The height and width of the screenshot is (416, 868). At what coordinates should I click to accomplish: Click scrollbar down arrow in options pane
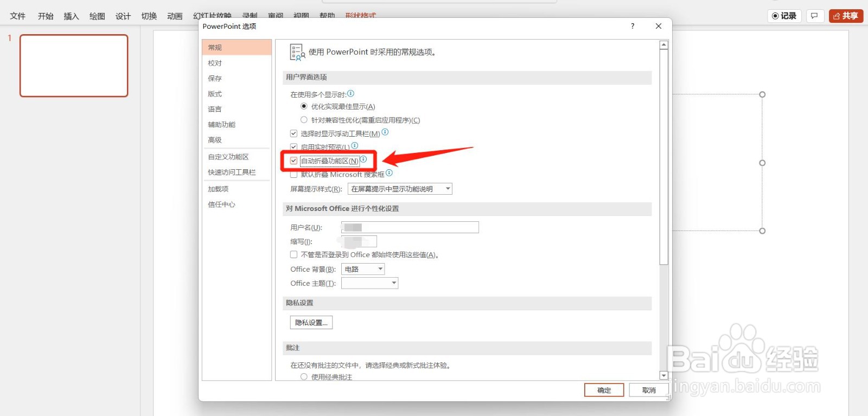[663, 375]
